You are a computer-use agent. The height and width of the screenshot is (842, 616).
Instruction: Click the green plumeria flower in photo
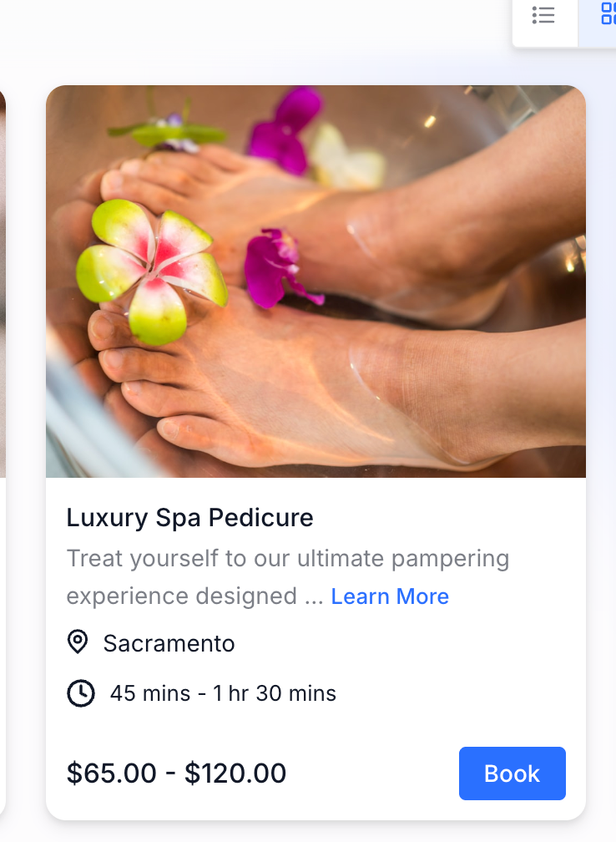point(150,270)
